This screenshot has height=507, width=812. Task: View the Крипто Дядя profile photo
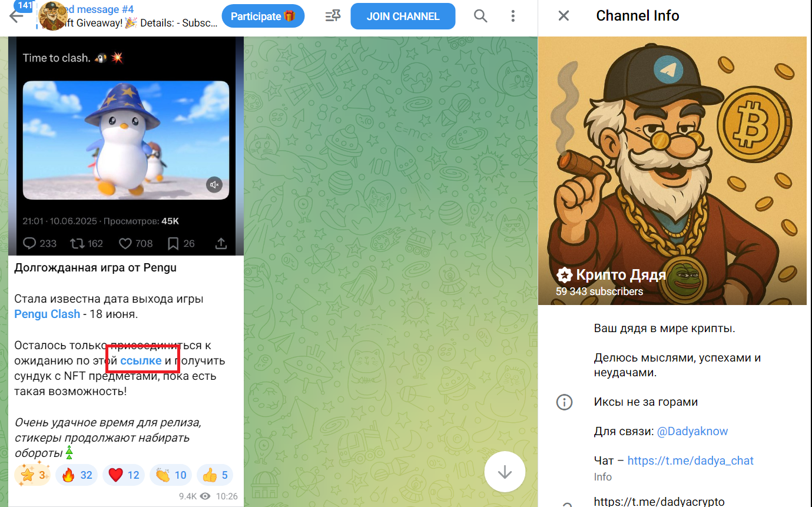(672, 171)
